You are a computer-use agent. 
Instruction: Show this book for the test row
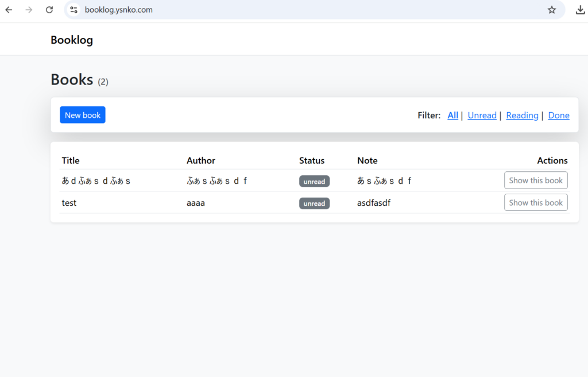click(536, 202)
